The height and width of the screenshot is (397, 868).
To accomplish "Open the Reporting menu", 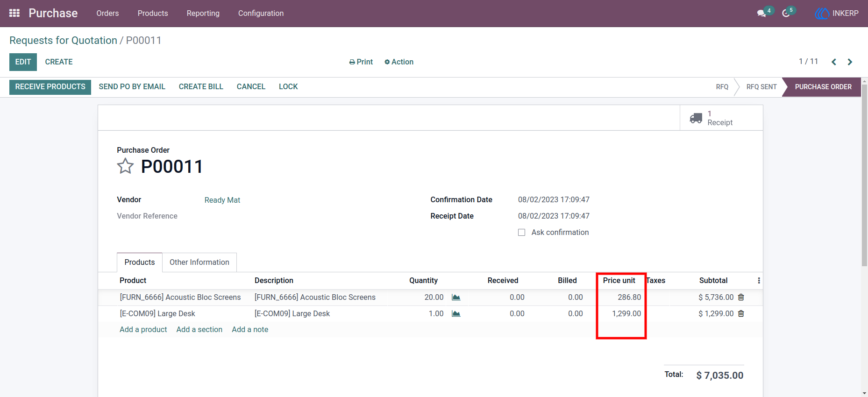I will (x=203, y=13).
